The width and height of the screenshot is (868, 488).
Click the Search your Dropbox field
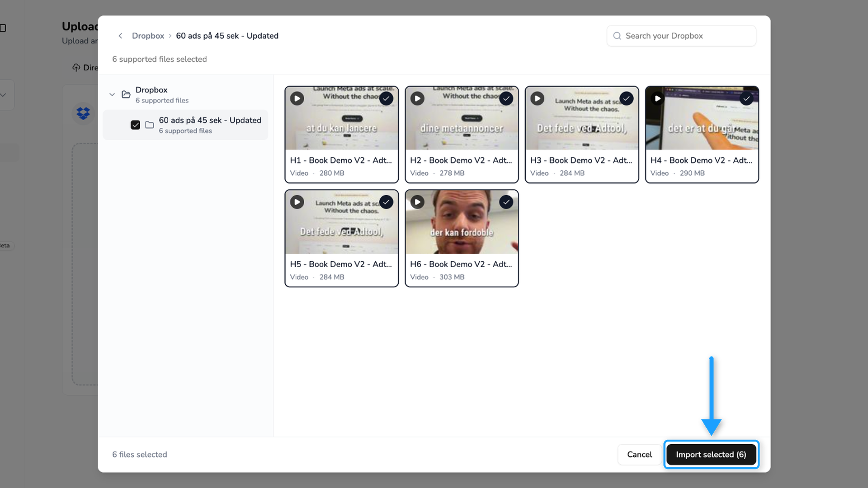pos(681,36)
